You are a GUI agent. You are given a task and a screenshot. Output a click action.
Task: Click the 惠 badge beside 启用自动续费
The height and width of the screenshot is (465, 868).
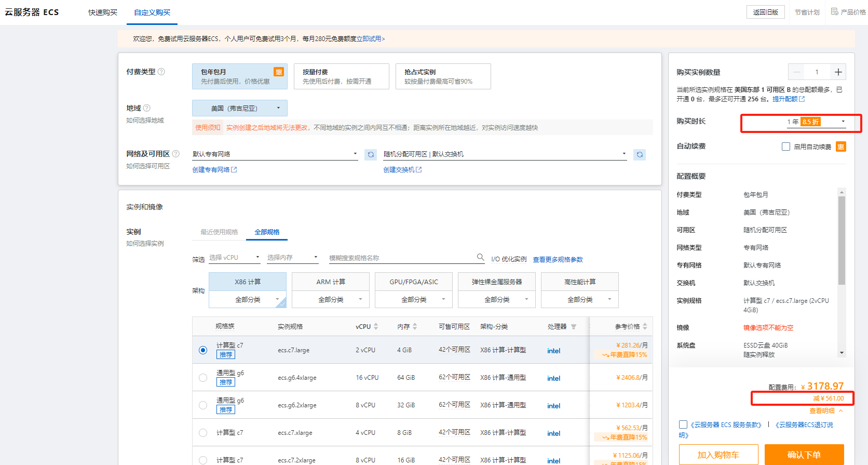(x=841, y=147)
